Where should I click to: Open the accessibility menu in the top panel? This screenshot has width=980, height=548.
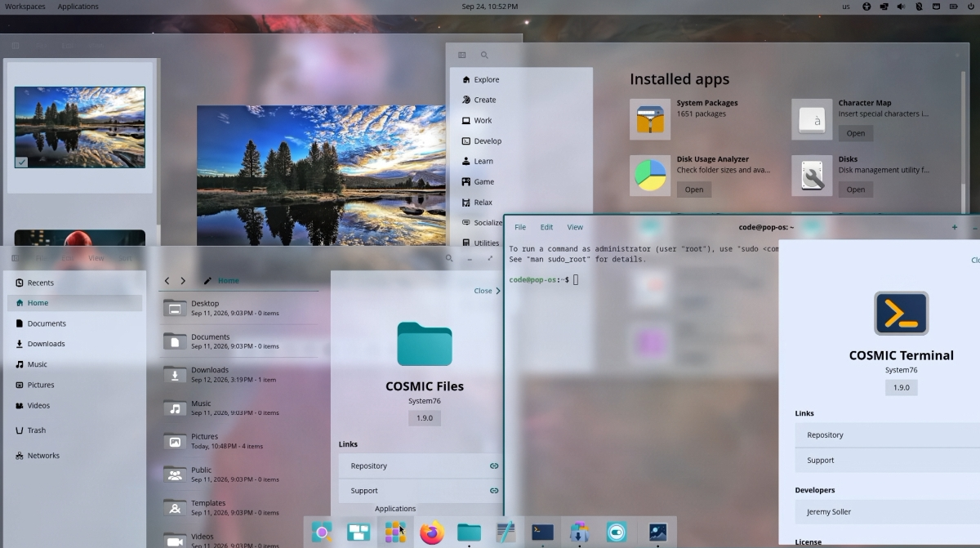(867, 7)
